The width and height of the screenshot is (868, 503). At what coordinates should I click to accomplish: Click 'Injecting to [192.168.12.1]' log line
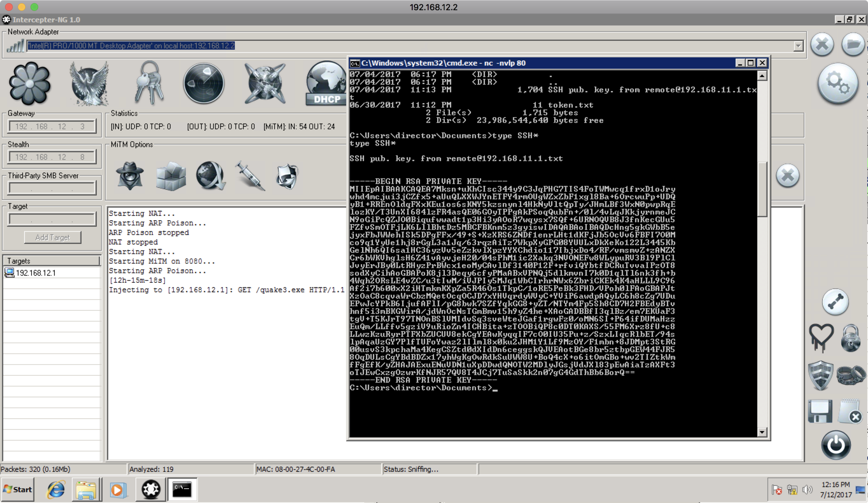pyautogui.click(x=226, y=290)
